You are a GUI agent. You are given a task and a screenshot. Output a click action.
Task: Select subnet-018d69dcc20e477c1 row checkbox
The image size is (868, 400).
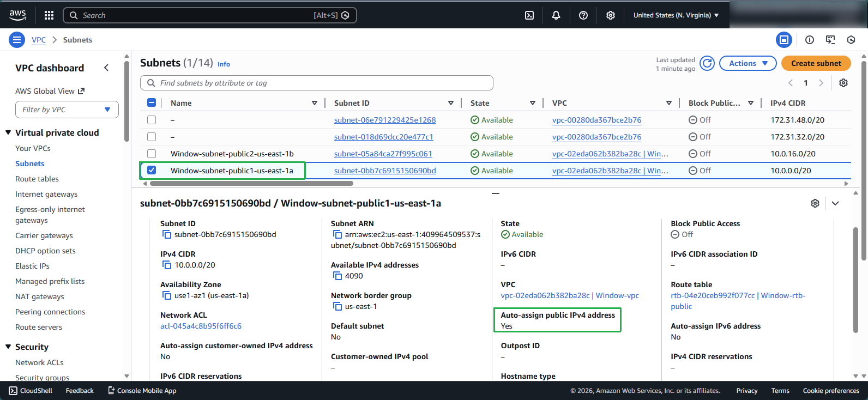(x=152, y=137)
